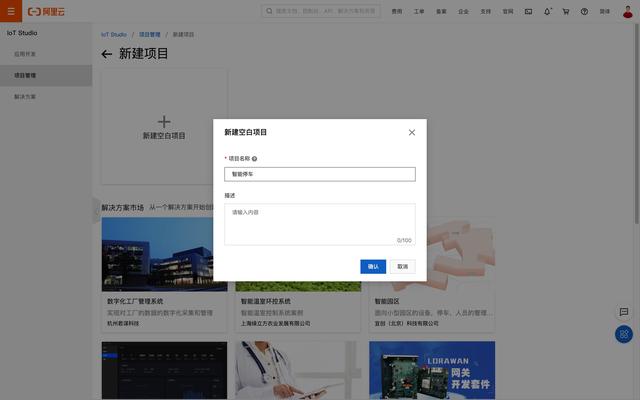Click the 工单 header menu
The height and width of the screenshot is (400, 640).
(x=419, y=11)
